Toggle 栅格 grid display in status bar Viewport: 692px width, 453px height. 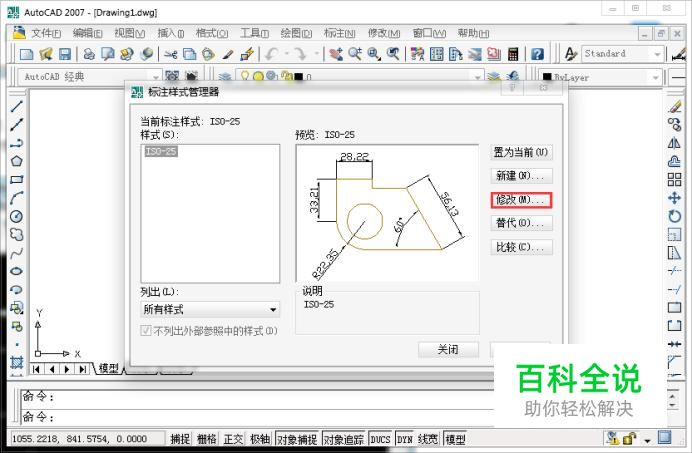(x=207, y=439)
